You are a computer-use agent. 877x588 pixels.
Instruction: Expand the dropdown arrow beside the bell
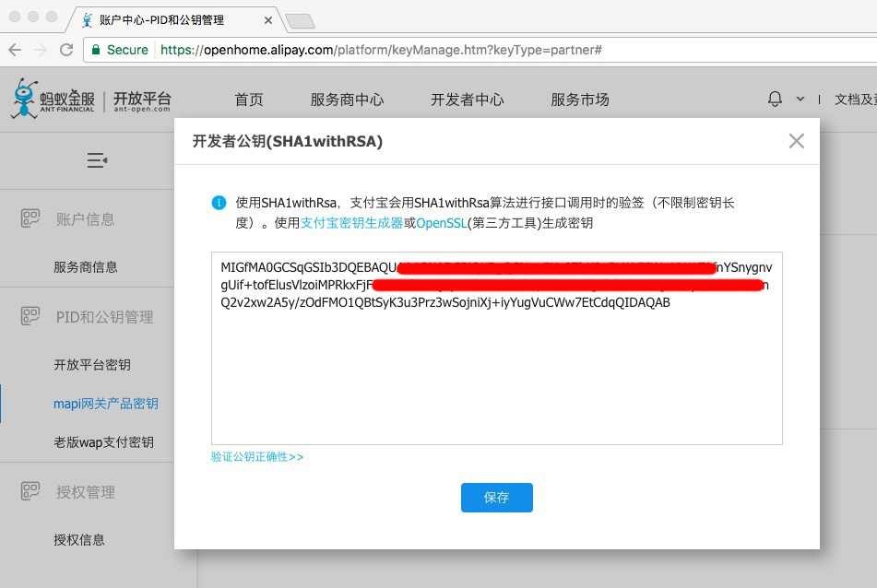coord(800,99)
